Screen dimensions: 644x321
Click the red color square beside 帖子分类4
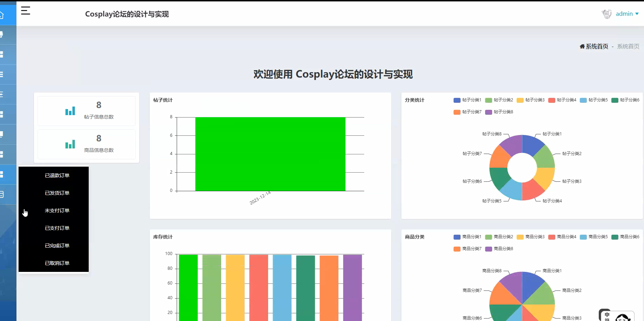[551, 100]
